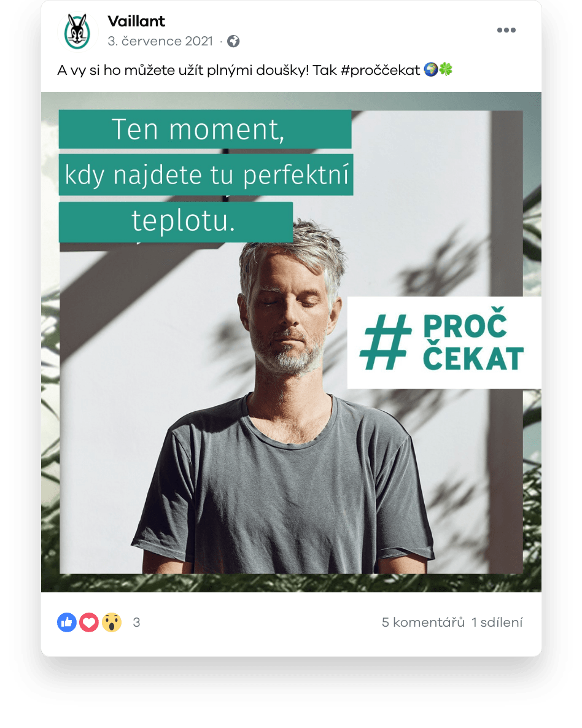
Task: Click the 'teplotu.' teal banner
Action: click(x=176, y=222)
